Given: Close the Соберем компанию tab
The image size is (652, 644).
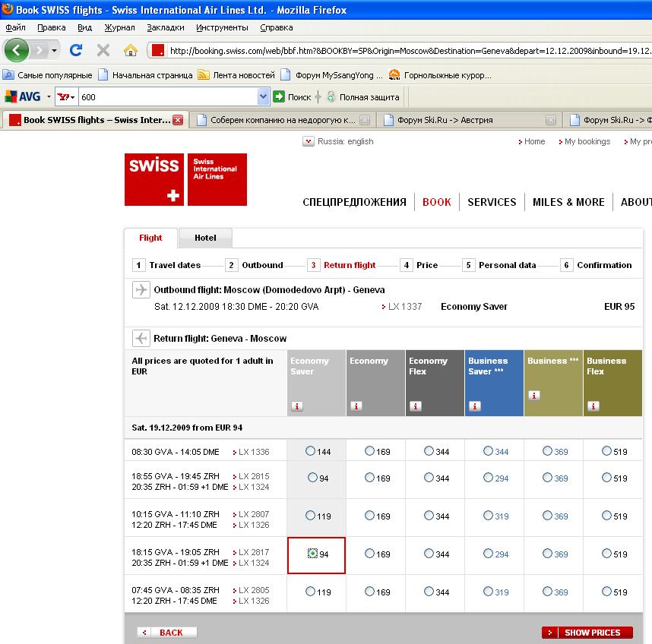Looking at the screenshot, I should [365, 120].
